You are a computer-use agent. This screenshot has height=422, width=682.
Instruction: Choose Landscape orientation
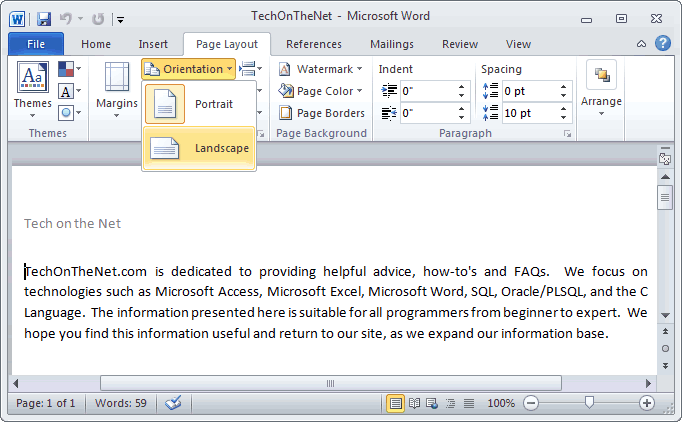[x=199, y=148]
